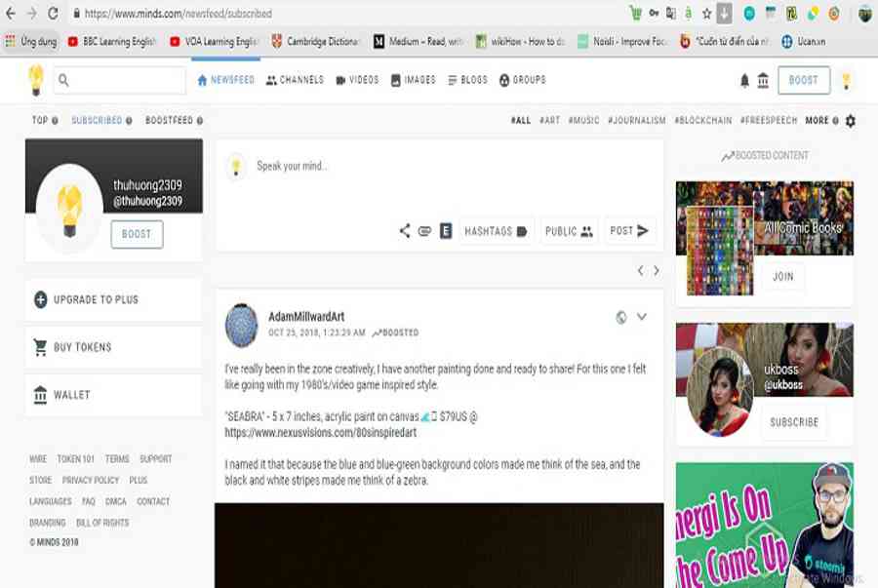Toggle the explicit content E icon
The width and height of the screenshot is (878, 588).
446,231
